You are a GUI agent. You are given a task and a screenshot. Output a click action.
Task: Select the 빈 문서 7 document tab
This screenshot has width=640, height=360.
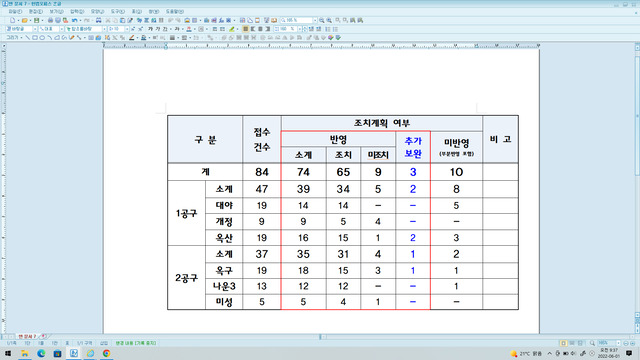(27, 336)
